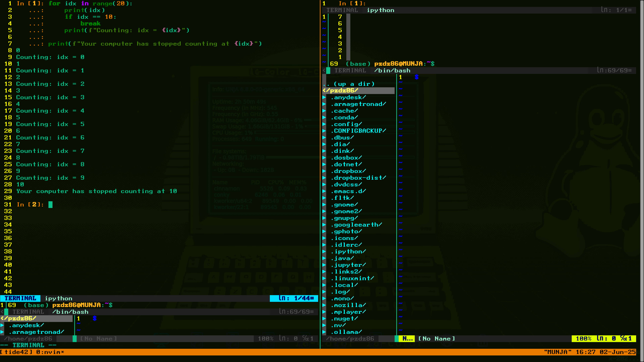
Task: Expand the .emacs.d/ directory arrow
Action: click(x=324, y=191)
